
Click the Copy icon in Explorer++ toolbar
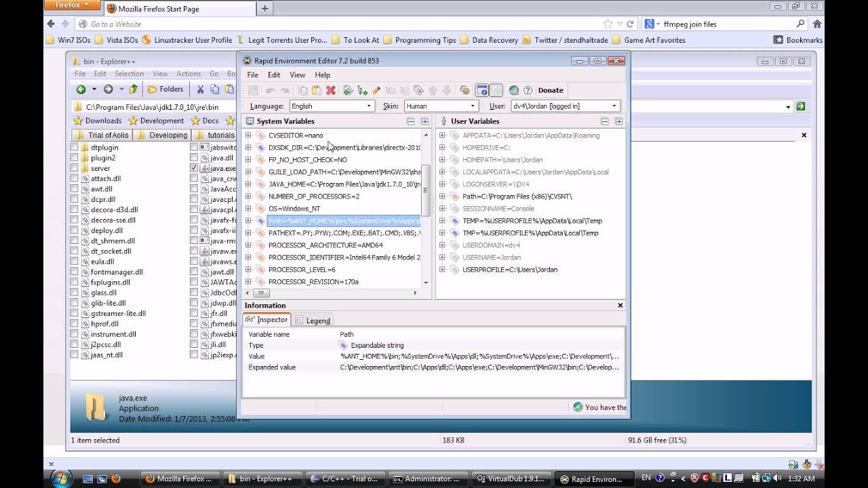pyautogui.click(x=215, y=89)
